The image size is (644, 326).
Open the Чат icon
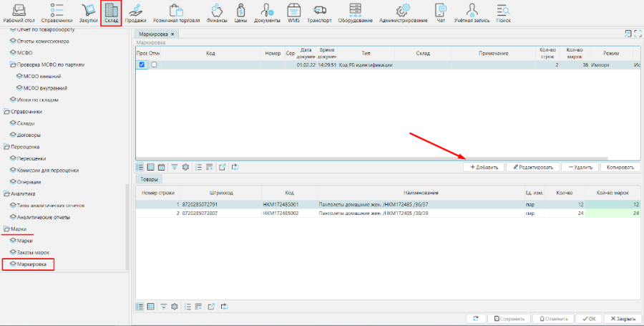441,13
